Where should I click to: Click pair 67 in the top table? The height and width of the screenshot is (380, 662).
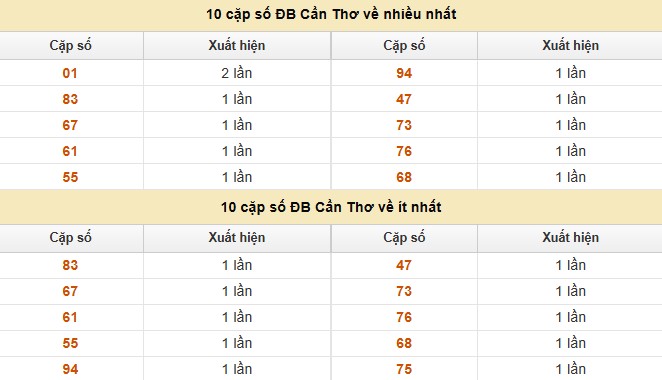(70, 125)
